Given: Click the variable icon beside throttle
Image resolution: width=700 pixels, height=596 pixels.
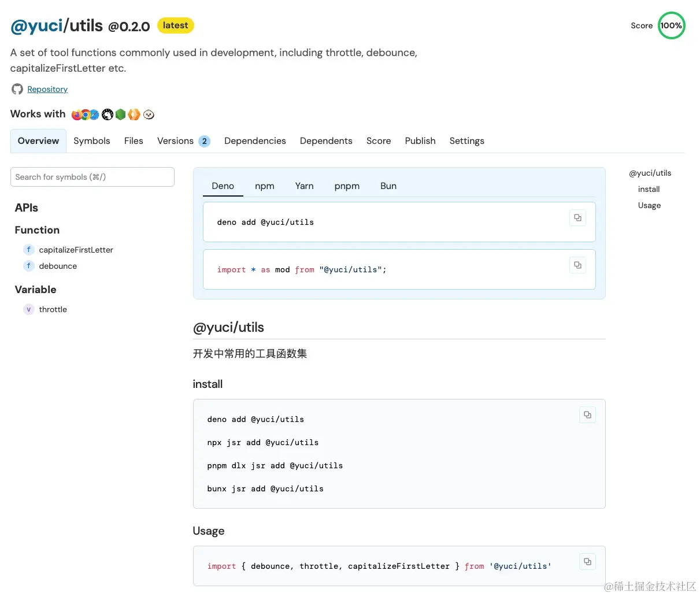Looking at the screenshot, I should tap(29, 309).
